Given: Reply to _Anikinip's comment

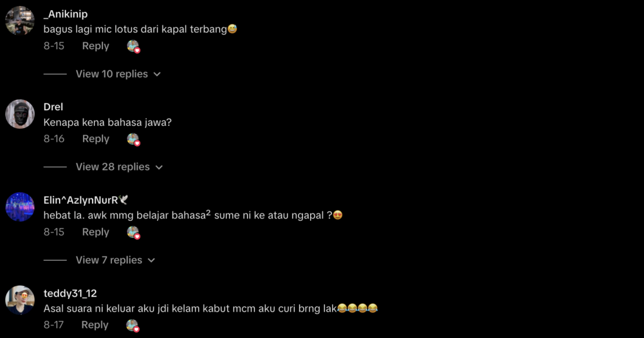Looking at the screenshot, I should click(96, 46).
